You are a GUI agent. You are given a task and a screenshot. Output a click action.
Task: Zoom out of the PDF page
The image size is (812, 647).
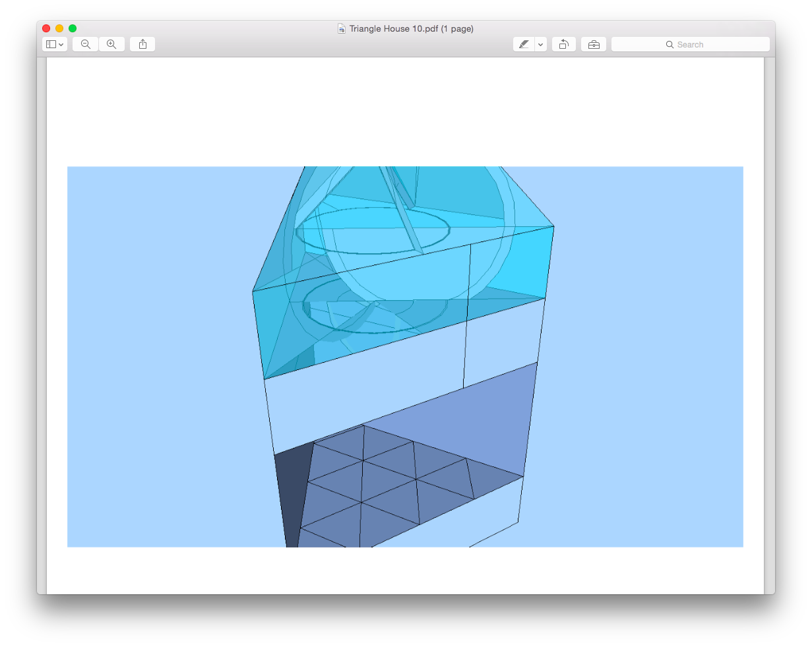pyautogui.click(x=85, y=44)
